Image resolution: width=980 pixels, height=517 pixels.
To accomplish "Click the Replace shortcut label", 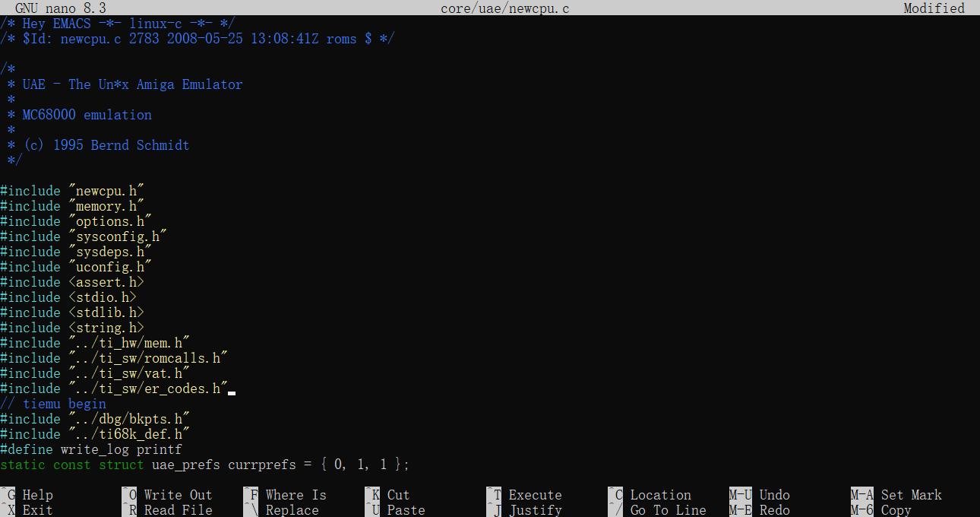I will pos(292,510).
